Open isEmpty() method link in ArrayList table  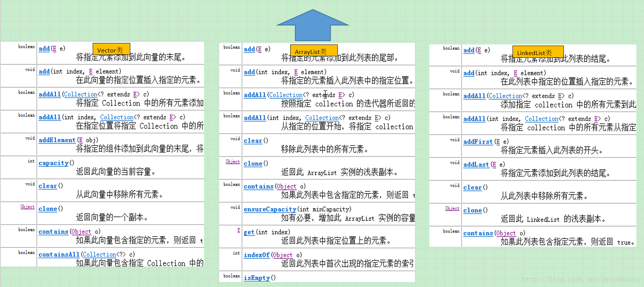[x=257, y=278]
